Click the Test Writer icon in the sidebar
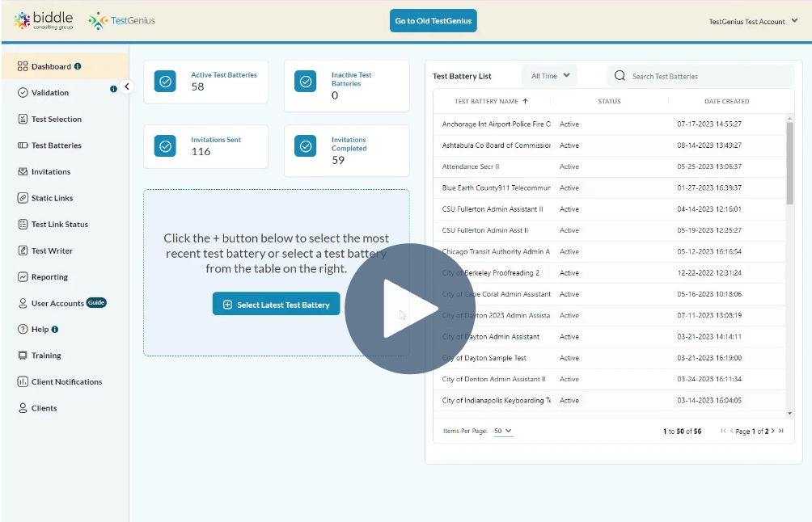812x522 pixels. [24, 250]
